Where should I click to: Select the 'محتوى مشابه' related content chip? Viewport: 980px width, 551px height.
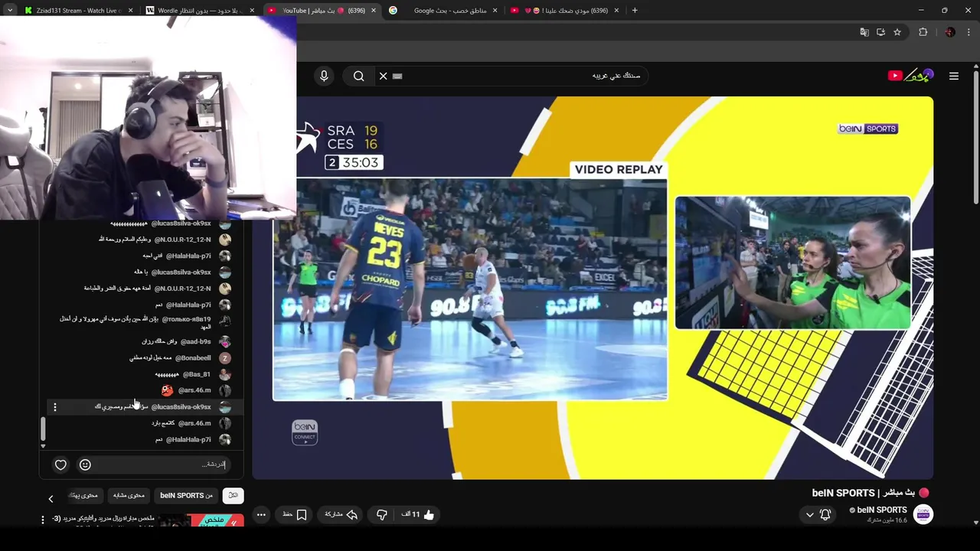(x=129, y=496)
